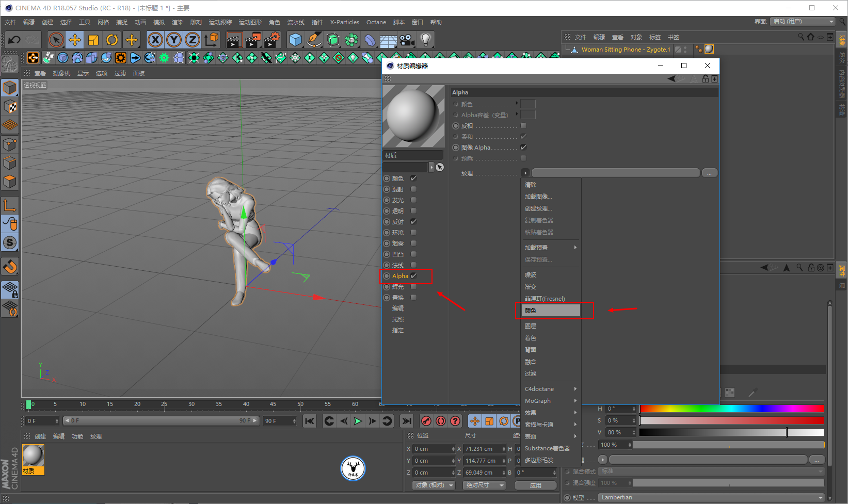
Task: Click lock icon in material editor
Action: coord(705,79)
